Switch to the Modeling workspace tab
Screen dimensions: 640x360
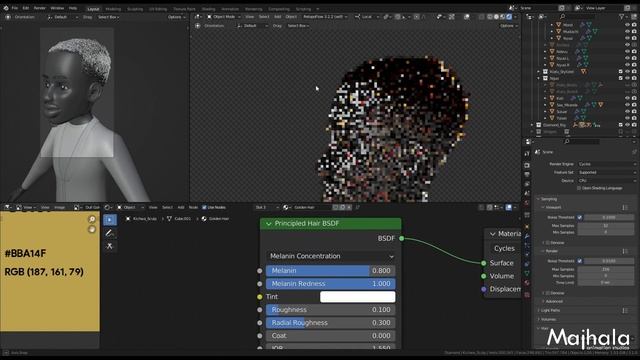coord(113,9)
